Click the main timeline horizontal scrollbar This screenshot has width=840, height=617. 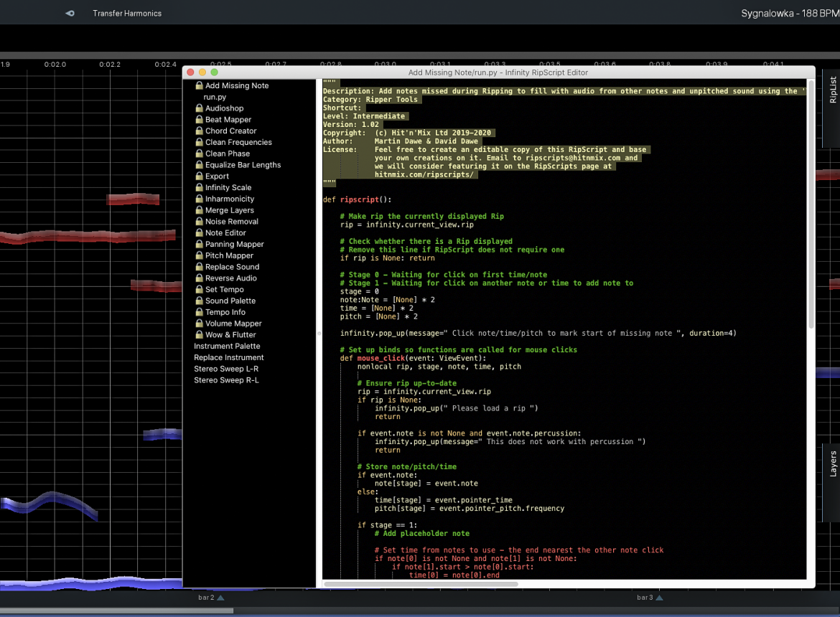[x=116, y=610]
